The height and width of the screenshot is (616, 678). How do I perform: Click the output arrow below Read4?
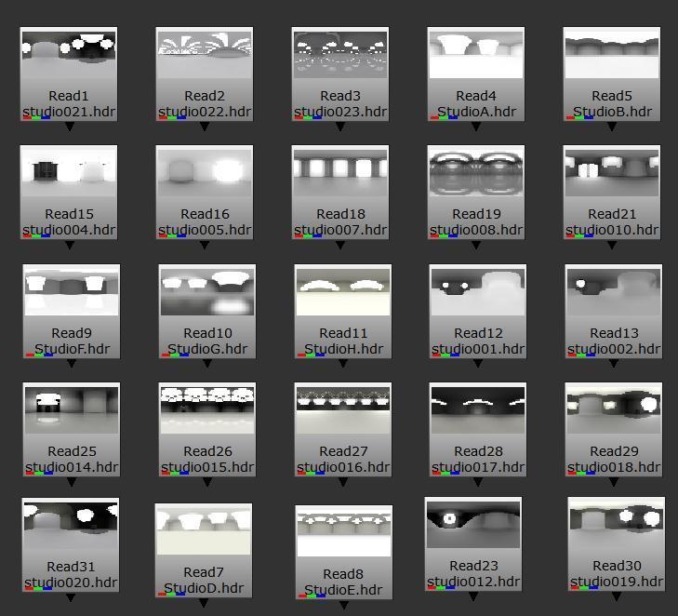click(x=476, y=127)
